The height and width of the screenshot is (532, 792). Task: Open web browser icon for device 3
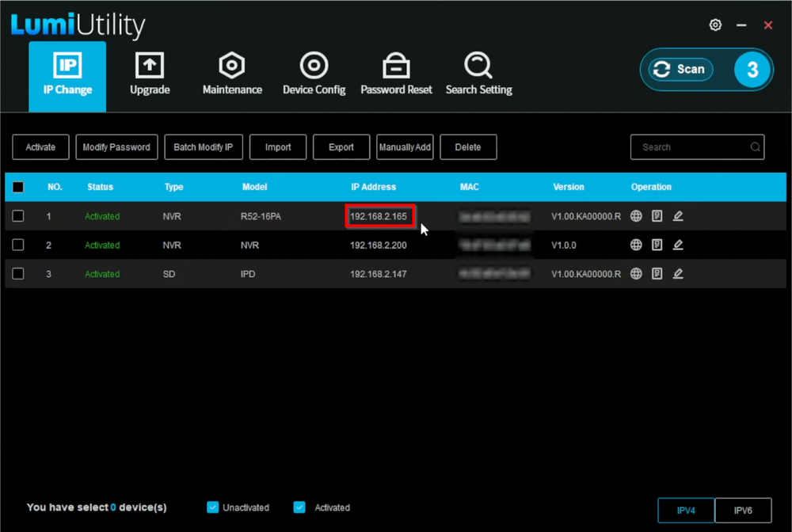(x=636, y=274)
